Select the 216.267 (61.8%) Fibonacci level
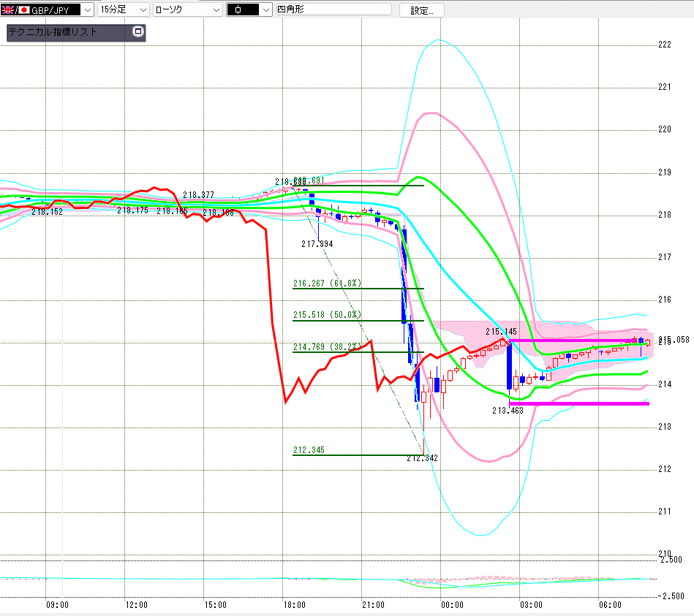This screenshot has width=694, height=616. point(327,284)
